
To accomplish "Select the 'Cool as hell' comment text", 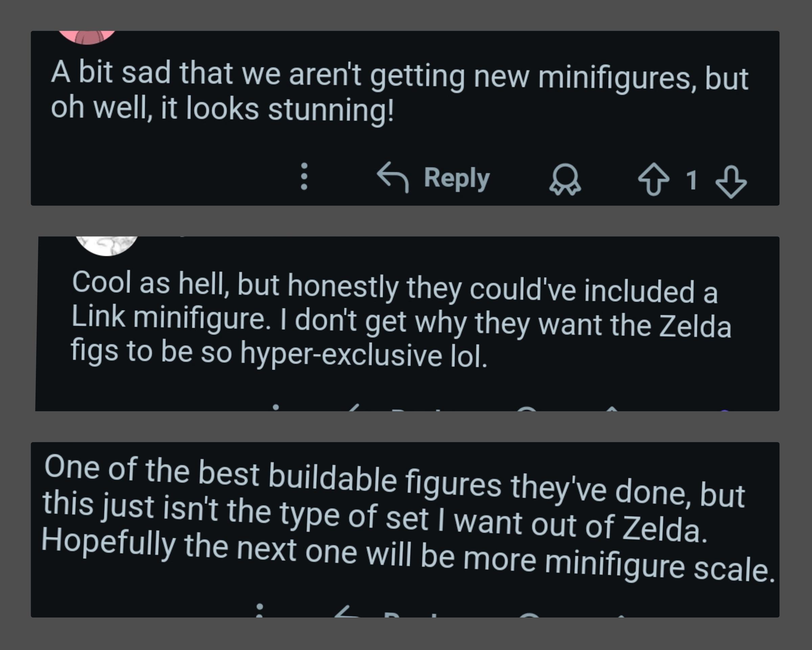I will pos(401,320).
